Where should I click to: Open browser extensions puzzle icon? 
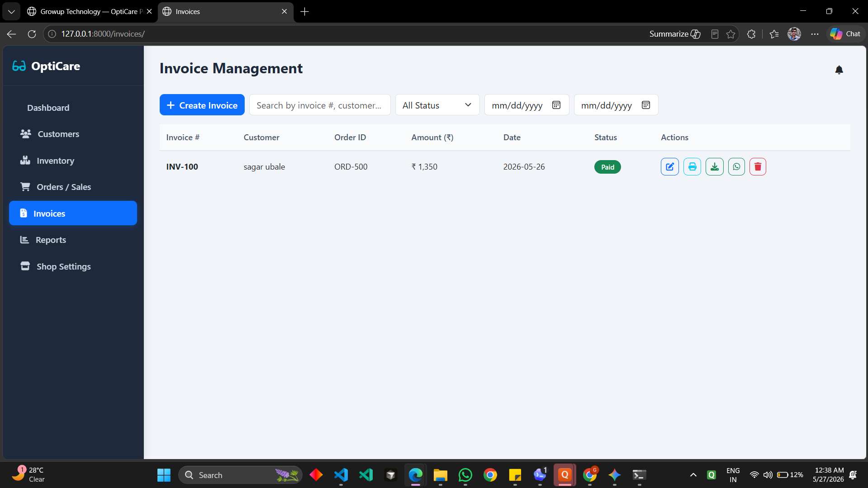pos(751,34)
